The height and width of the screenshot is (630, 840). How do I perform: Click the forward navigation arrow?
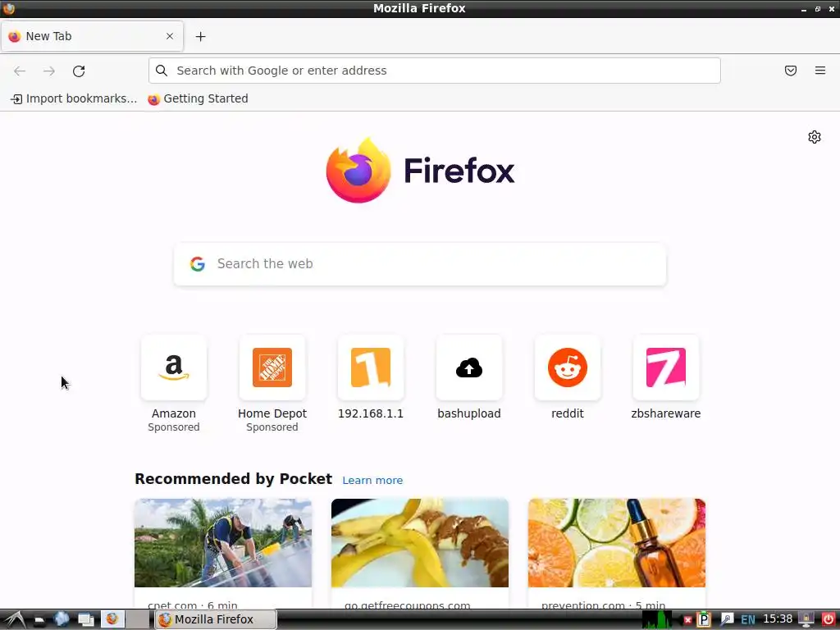click(48, 71)
